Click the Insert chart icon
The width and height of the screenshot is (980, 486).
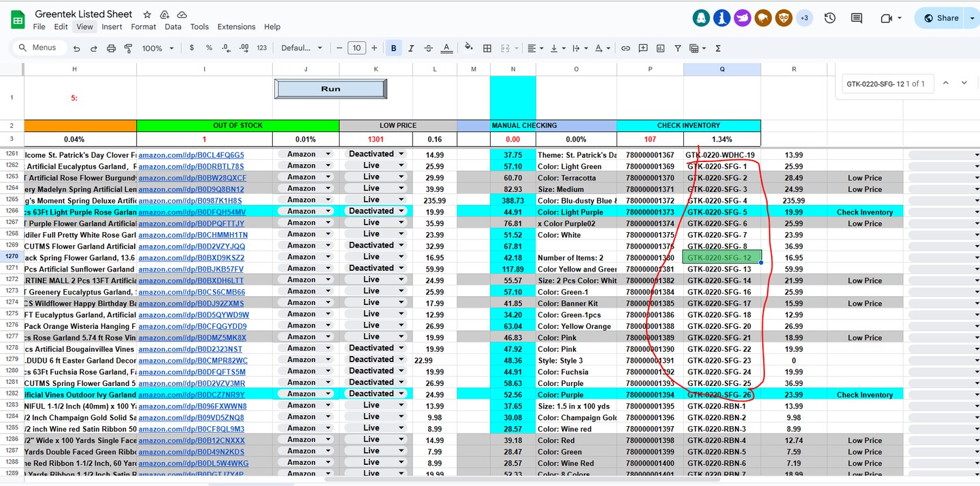[659, 48]
